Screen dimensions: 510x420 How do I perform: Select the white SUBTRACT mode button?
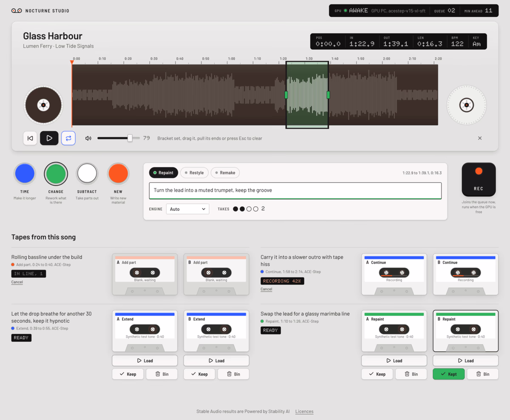tap(87, 174)
